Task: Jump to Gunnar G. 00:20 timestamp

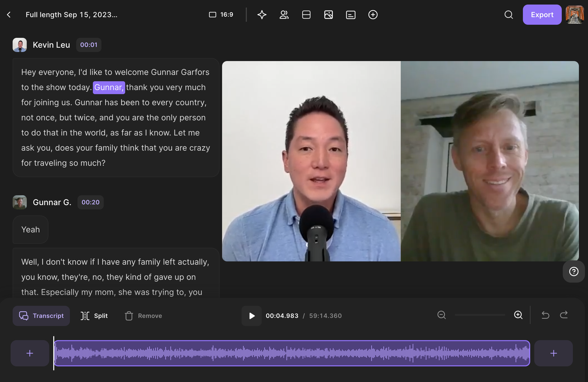Action: [x=90, y=202]
